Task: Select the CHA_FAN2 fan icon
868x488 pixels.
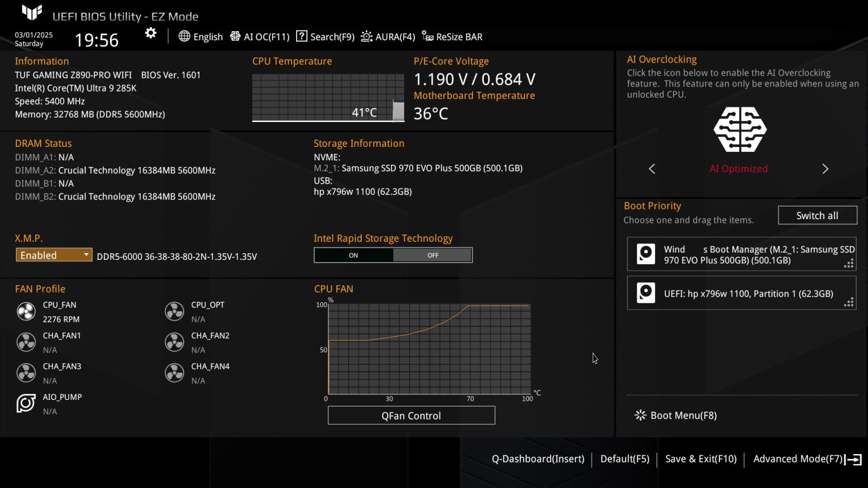Action: point(174,342)
